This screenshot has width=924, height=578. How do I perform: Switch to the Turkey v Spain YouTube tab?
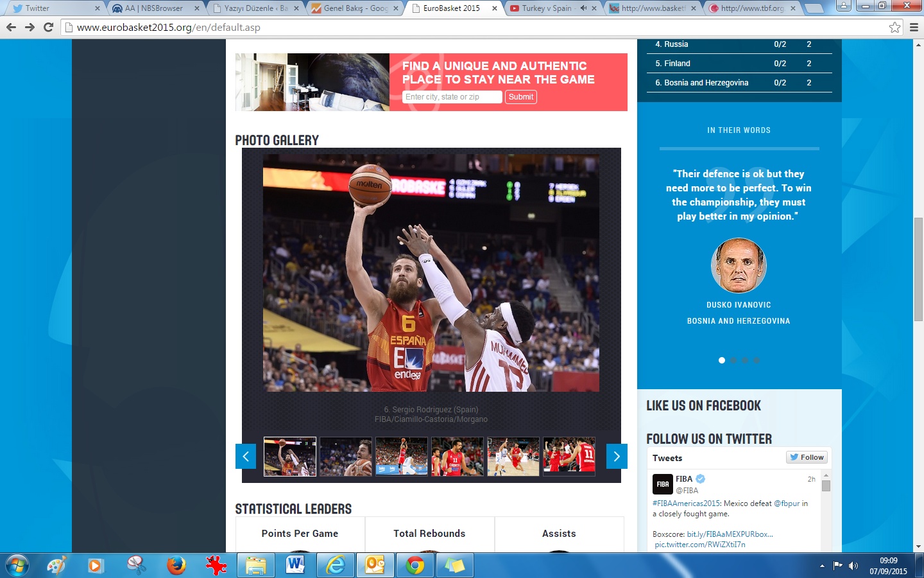(x=545, y=8)
